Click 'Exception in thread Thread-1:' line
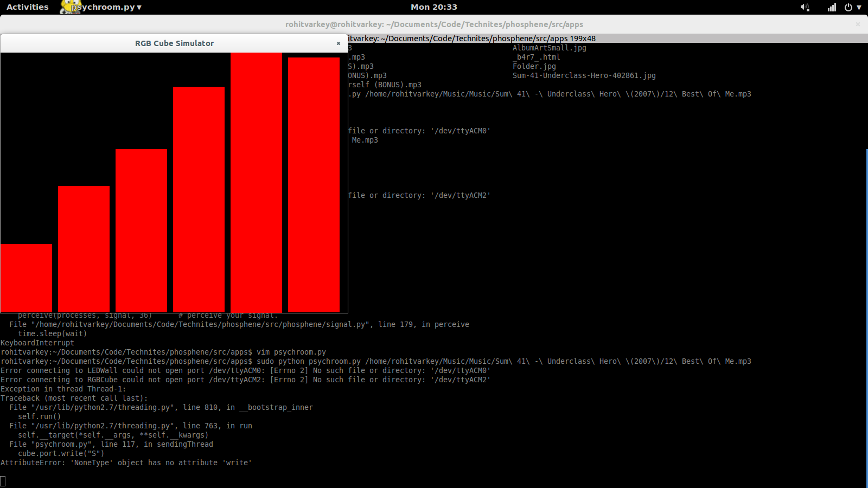The height and width of the screenshot is (488, 868). point(63,389)
